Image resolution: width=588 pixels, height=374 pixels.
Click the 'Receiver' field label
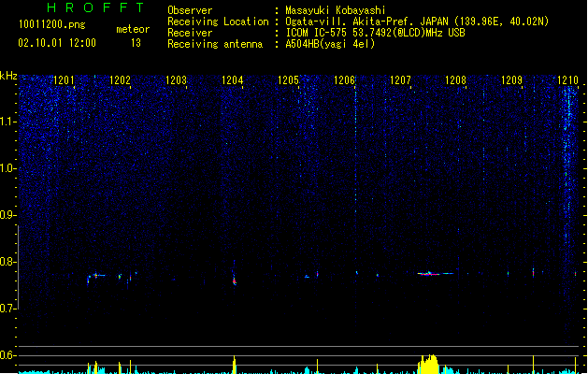pos(190,33)
